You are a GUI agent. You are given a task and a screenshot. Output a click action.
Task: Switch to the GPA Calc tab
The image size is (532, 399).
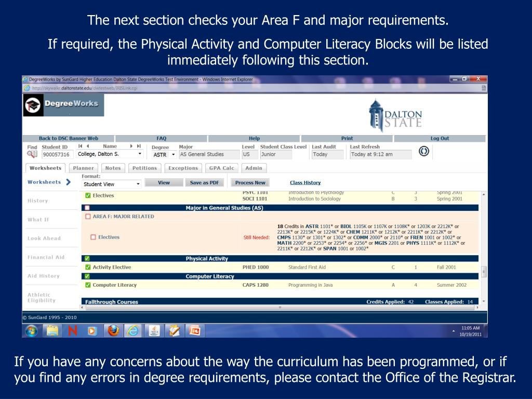point(222,168)
